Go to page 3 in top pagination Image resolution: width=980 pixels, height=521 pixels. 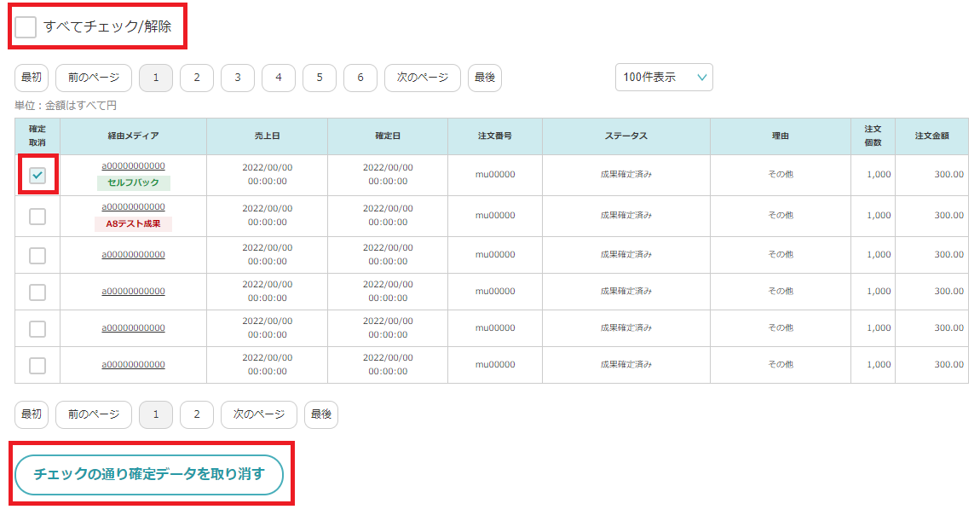[x=238, y=78]
